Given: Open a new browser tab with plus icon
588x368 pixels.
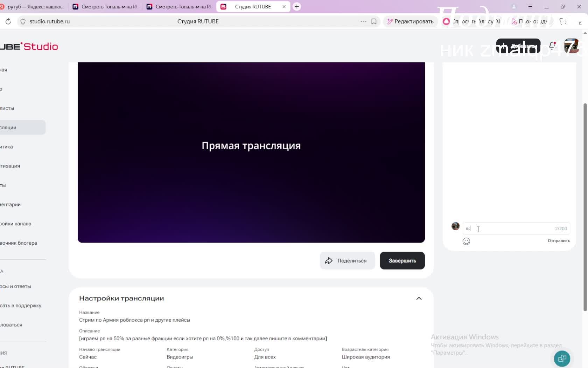Looking at the screenshot, I should coord(297,7).
